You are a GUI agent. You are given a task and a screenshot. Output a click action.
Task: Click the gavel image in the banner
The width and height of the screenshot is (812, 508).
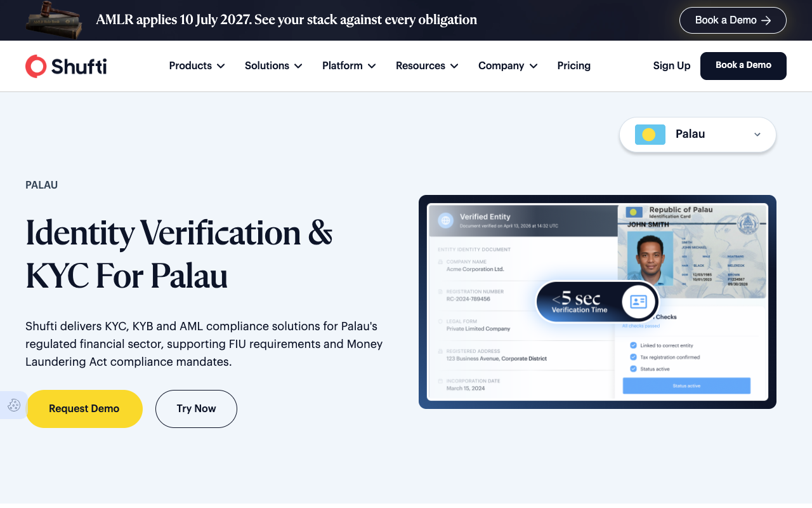pyautogui.click(x=54, y=20)
